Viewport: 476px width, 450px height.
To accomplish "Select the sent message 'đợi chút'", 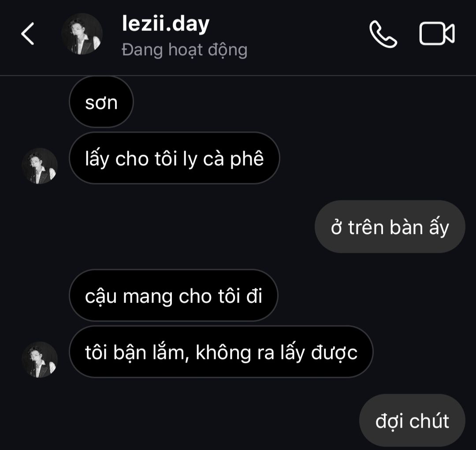I will click(x=412, y=420).
